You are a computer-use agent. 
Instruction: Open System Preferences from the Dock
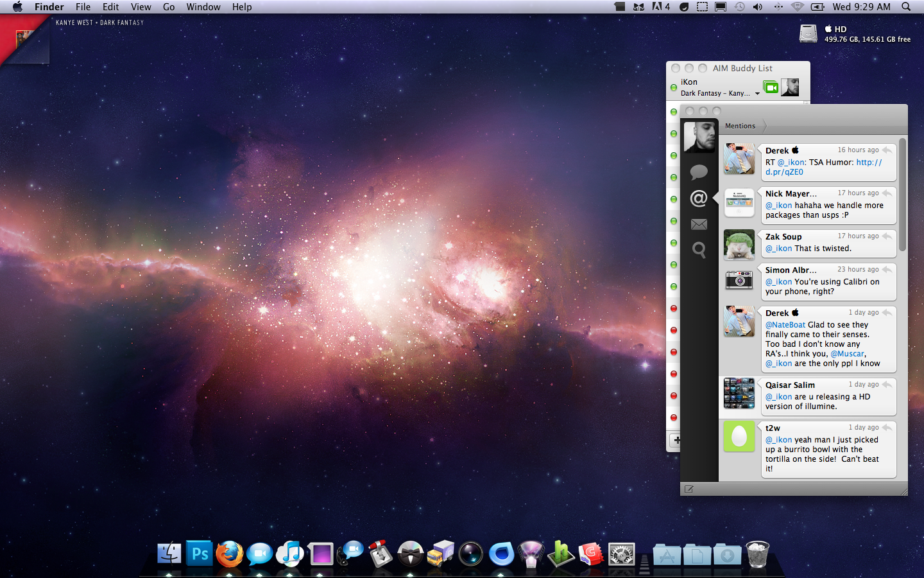(621, 554)
